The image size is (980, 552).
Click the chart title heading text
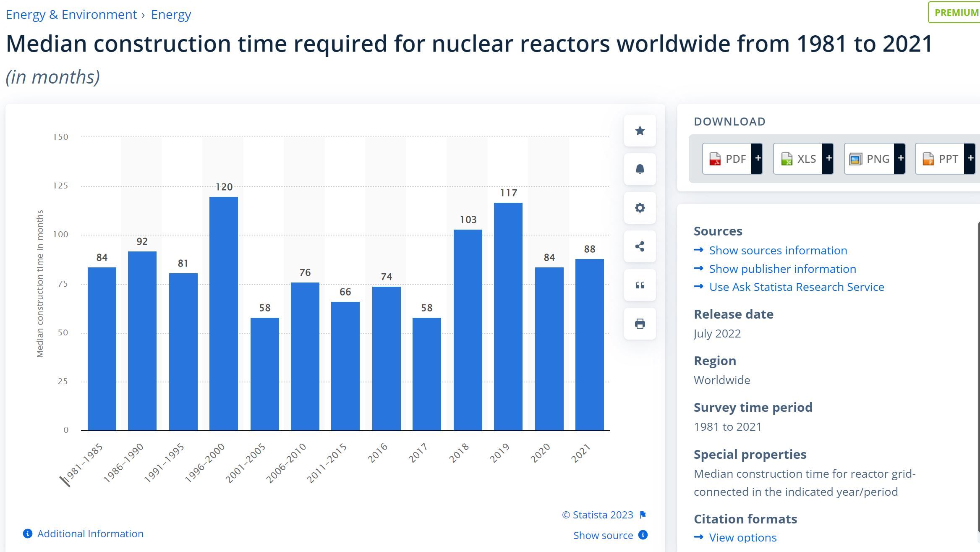469,43
